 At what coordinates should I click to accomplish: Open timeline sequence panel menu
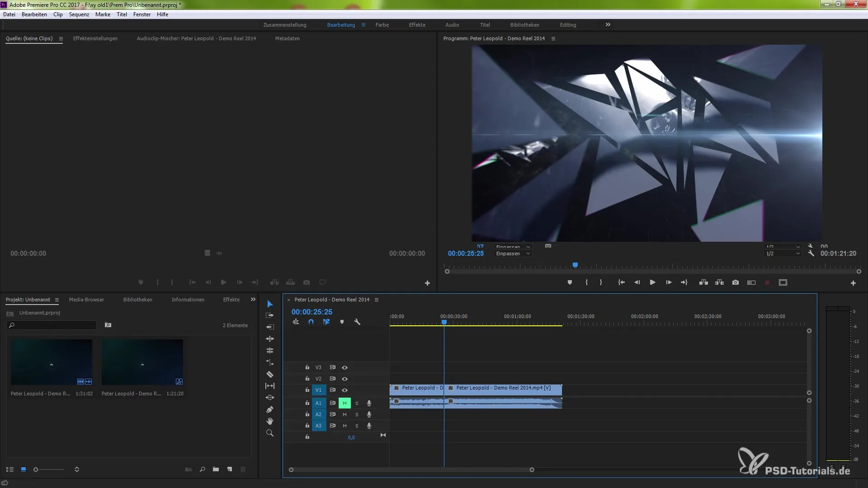coord(376,300)
